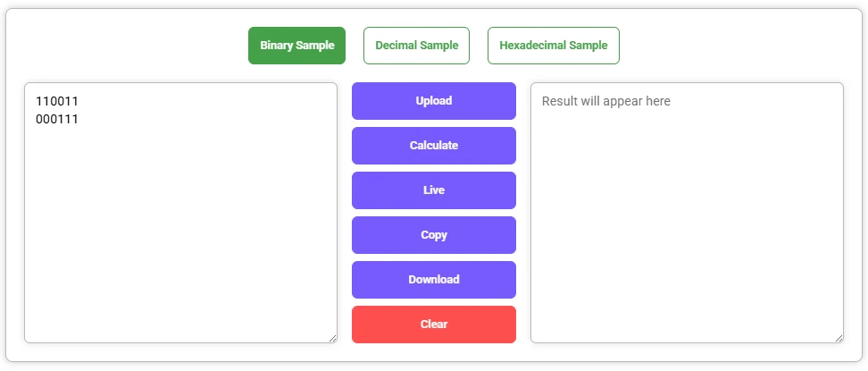This screenshot has width=868, height=371.
Task: Copy the result with the Copy button
Action: pos(433,235)
